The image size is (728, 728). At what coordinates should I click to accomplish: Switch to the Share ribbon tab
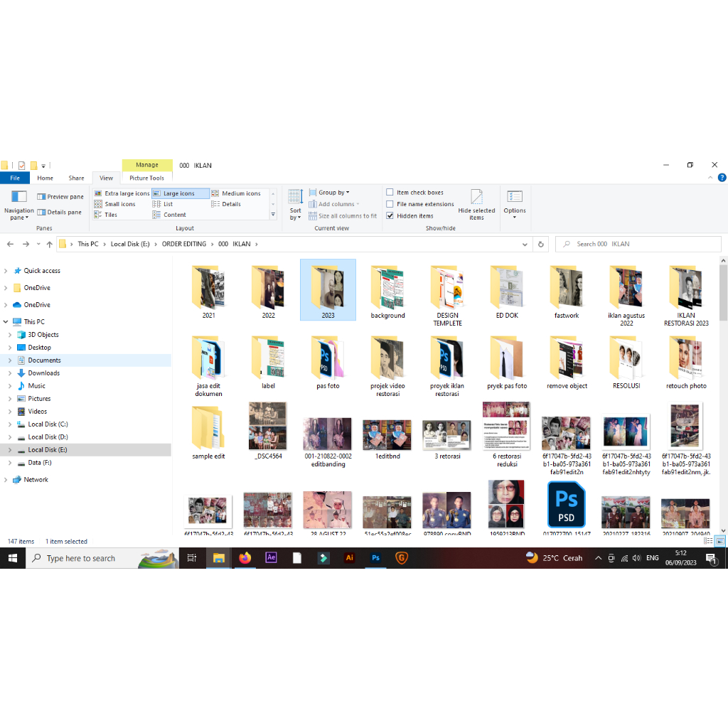click(x=76, y=178)
